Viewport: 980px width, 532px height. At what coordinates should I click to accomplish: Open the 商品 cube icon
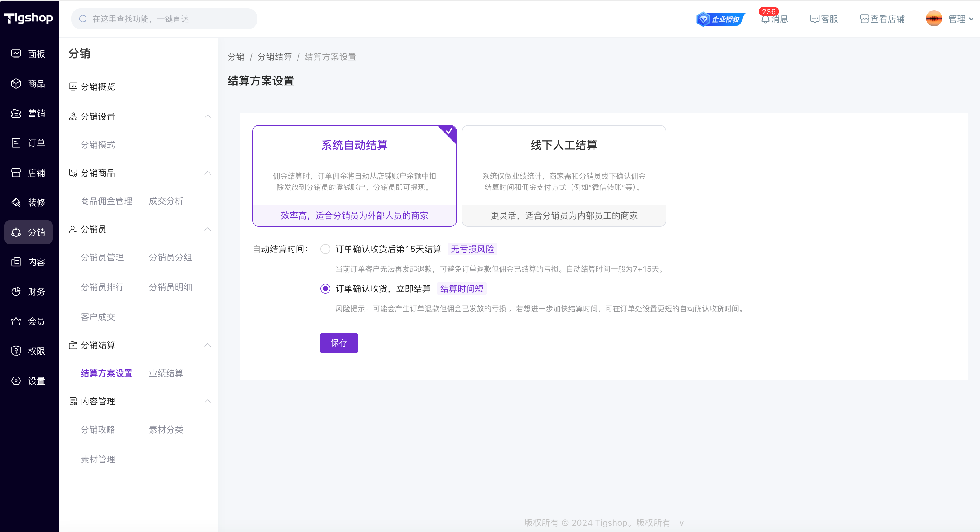[16, 84]
